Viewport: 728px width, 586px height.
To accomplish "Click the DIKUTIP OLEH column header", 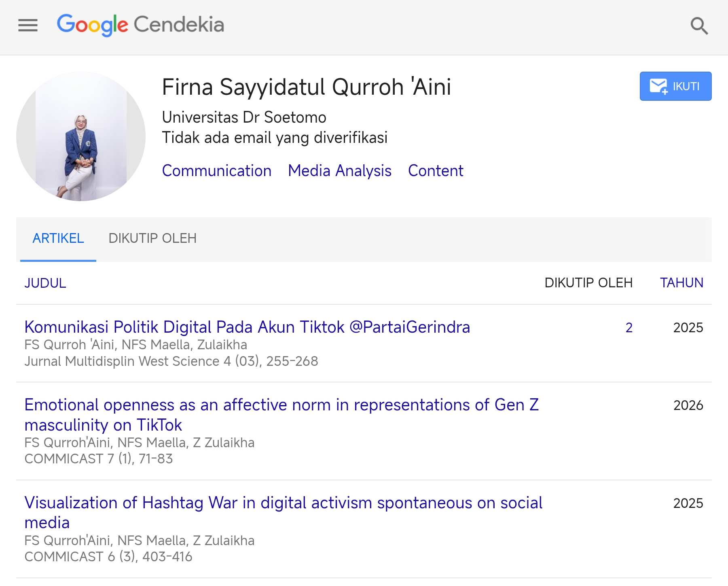I will pyautogui.click(x=588, y=283).
